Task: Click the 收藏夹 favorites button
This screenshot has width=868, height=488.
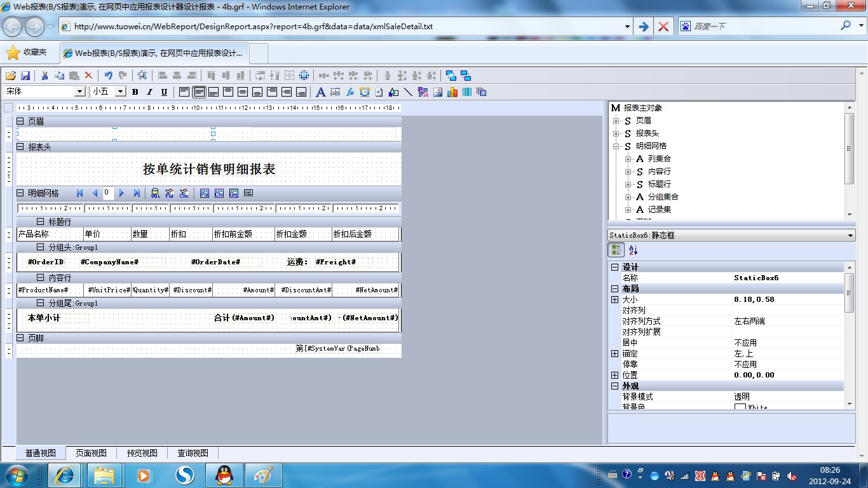Action: pos(27,52)
